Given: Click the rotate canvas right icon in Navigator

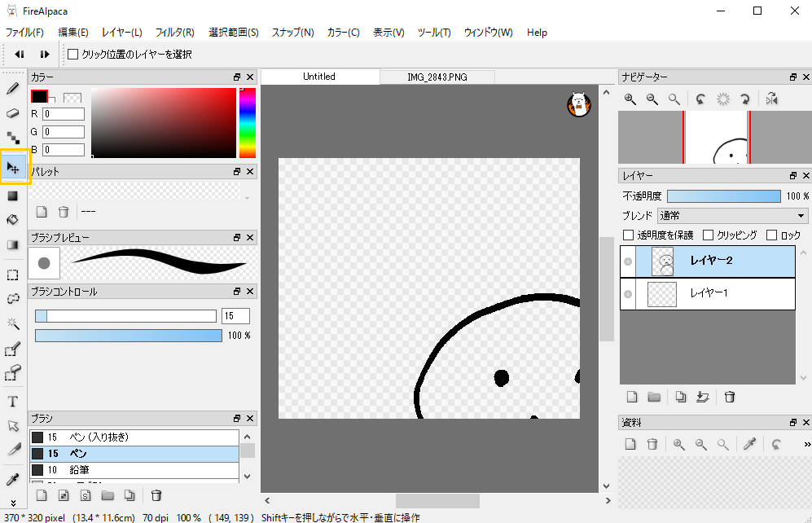Looking at the screenshot, I should click(x=744, y=99).
